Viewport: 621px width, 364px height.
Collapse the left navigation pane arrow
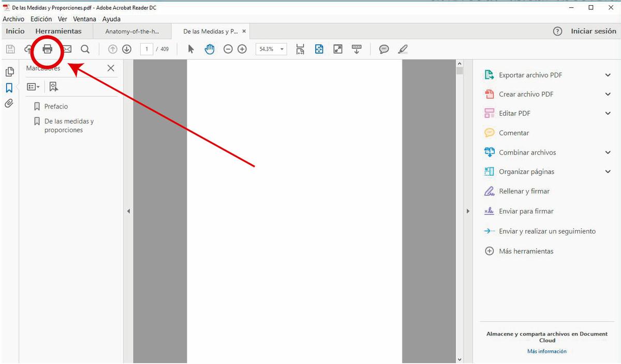(128, 211)
